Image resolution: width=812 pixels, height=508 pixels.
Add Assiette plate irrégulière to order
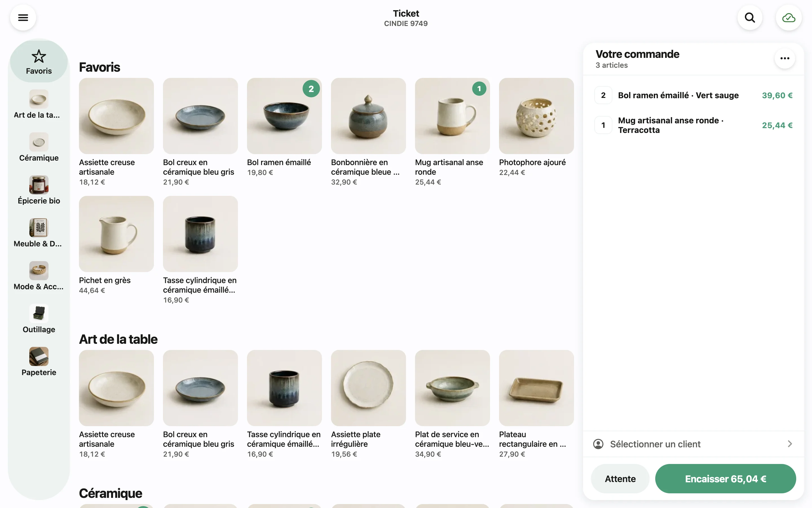coord(369,404)
